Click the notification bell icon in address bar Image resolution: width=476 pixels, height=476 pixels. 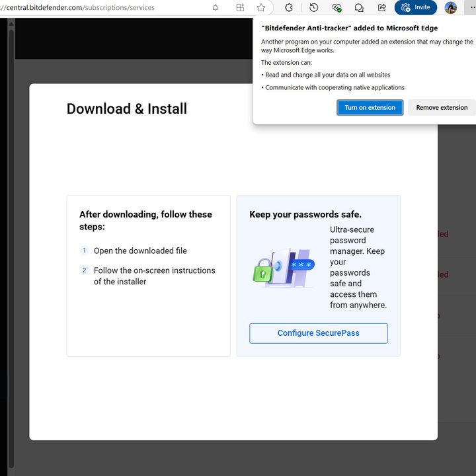pyautogui.click(x=216, y=7)
